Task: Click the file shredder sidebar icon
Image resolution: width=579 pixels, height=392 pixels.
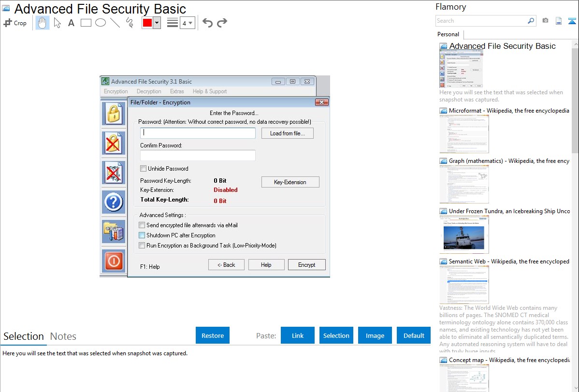Action: [114, 173]
